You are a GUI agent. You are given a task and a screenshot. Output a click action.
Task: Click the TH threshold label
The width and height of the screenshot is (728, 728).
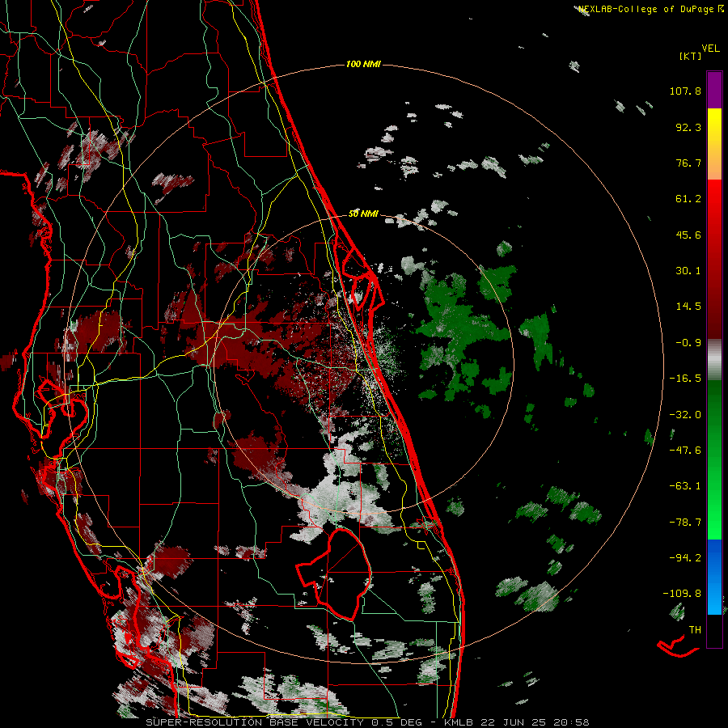[695, 630]
